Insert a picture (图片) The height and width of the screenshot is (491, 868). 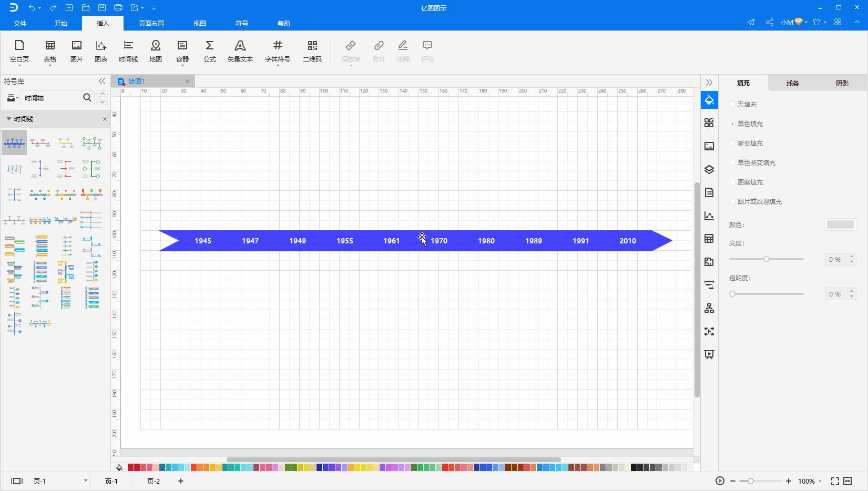tap(77, 52)
